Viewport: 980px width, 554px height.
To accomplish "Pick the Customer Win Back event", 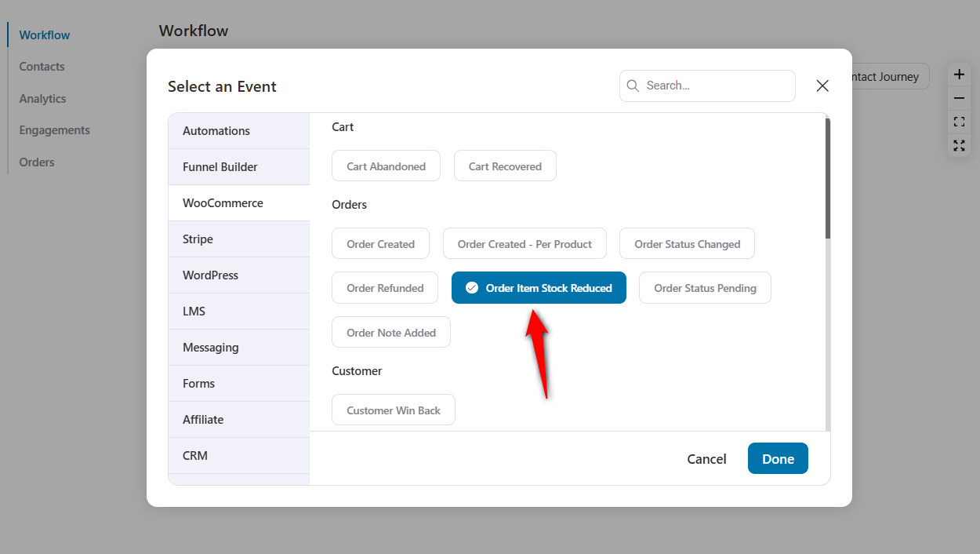I will point(393,410).
